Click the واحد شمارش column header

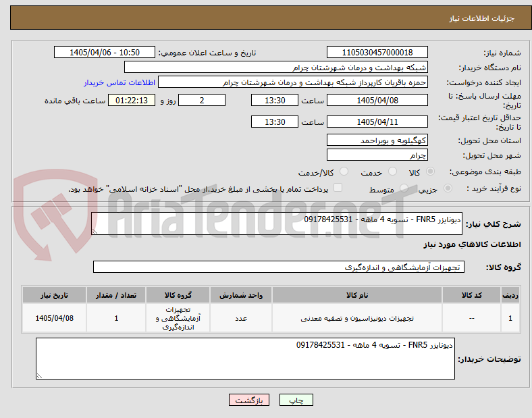(x=241, y=295)
